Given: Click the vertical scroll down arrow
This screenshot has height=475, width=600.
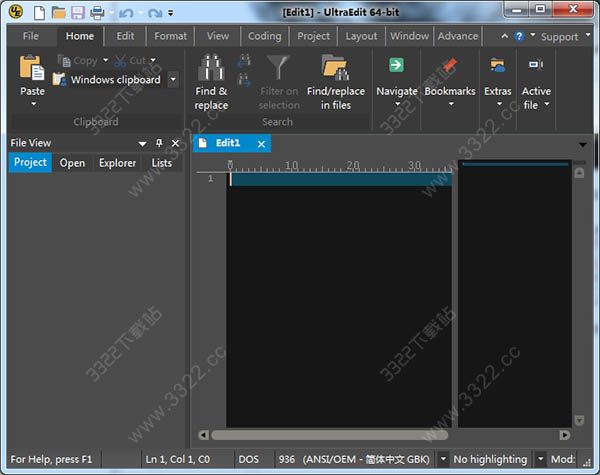Looking at the screenshot, I should click(x=579, y=420).
